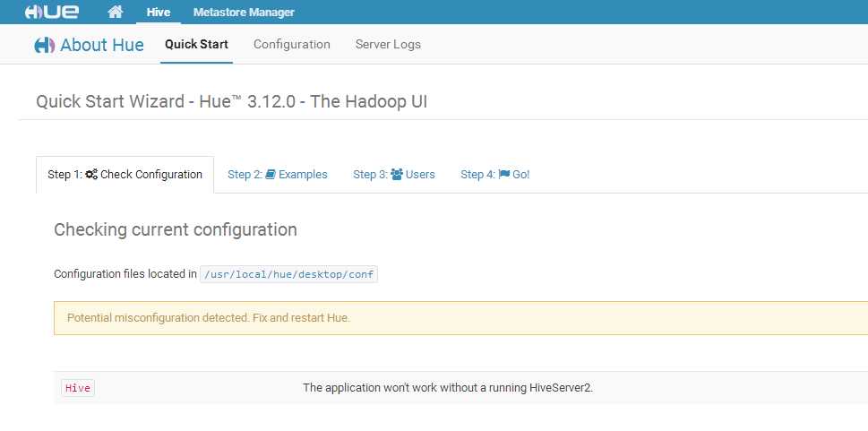The image size is (868, 431).
Task: Click the Hue logo in top bar
Action: click(x=51, y=12)
